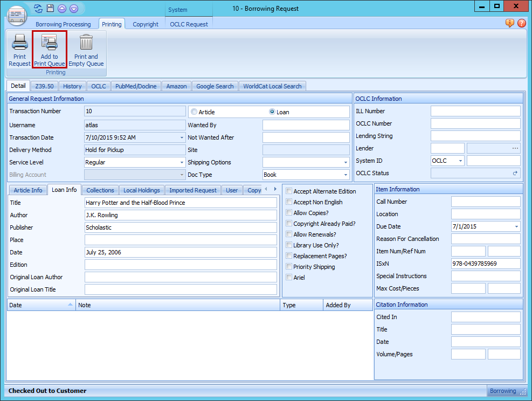Click the save floppy disk icon
This screenshot has height=401, width=532.
pos(50,9)
